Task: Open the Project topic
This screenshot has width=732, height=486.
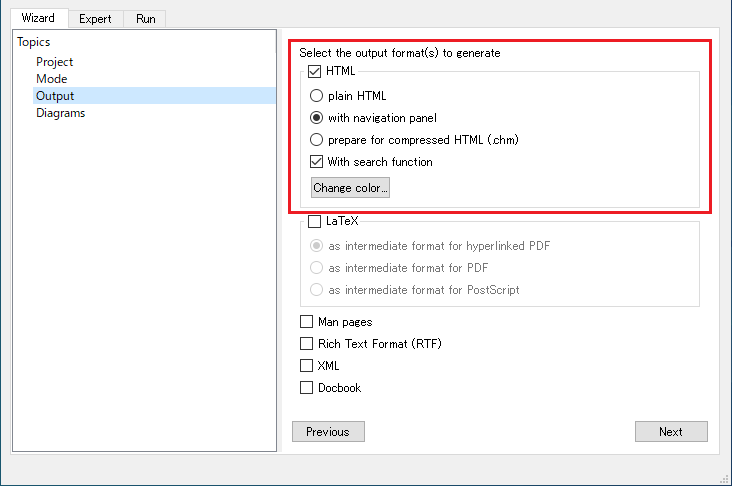Action: [55, 62]
